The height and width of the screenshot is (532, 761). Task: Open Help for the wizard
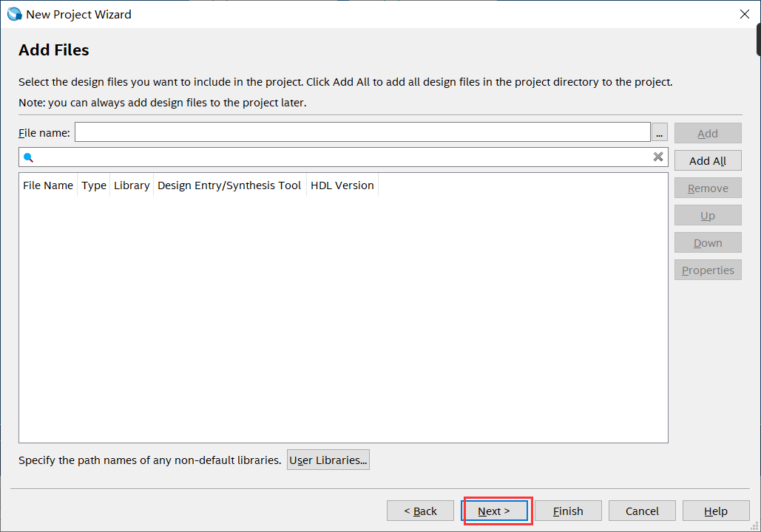[x=716, y=511]
